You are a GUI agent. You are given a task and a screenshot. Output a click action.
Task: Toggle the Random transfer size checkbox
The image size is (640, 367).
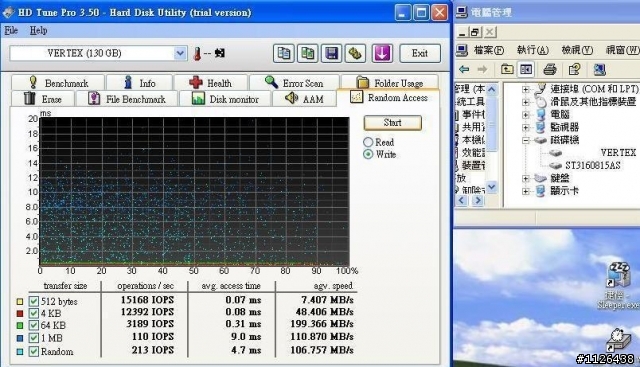[33, 351]
